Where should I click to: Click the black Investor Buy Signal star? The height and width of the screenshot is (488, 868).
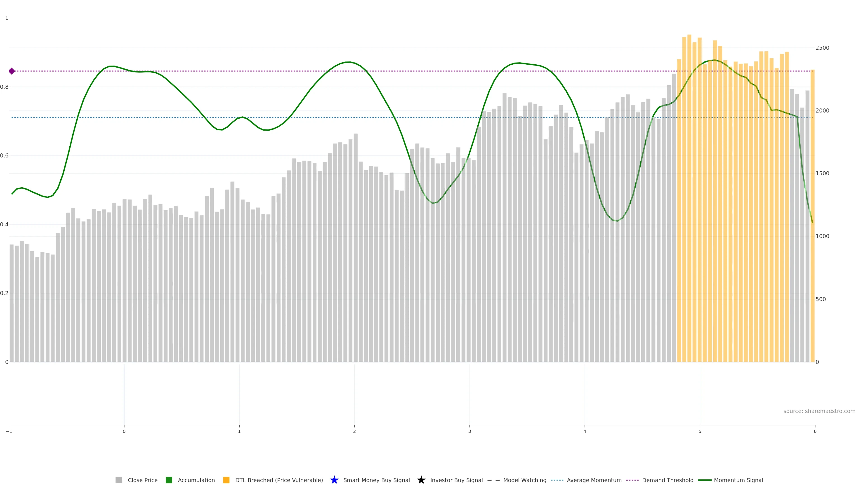click(x=421, y=480)
